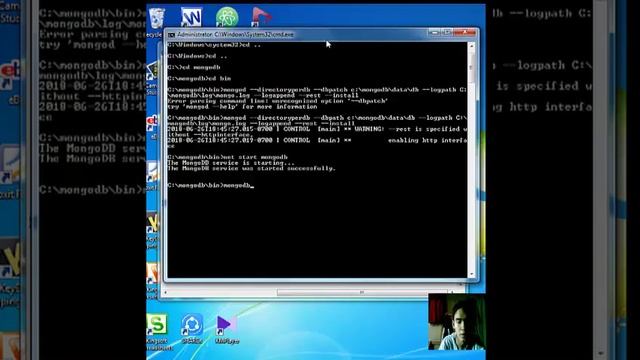
Task: Click the line 'C:\Windows>cd ..'
Action: [x=197, y=56]
